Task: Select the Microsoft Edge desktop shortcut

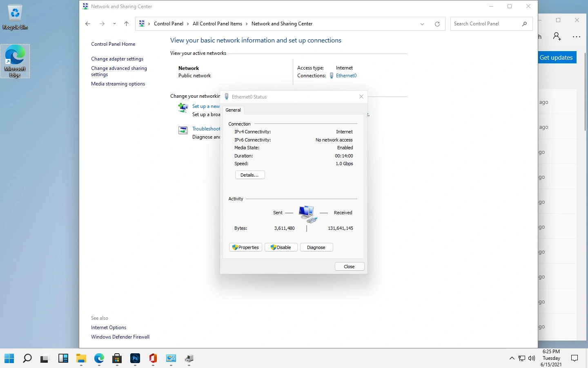Action: 15,61
